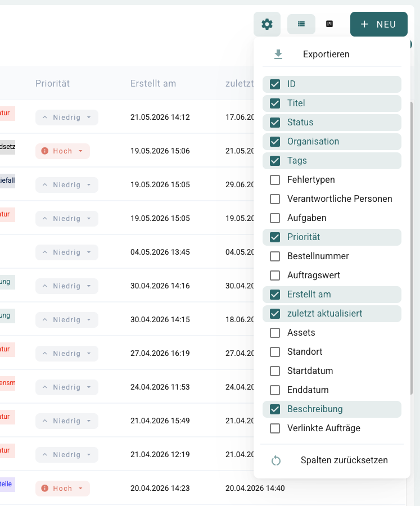The height and width of the screenshot is (506, 420).
Task: Tick the Verlinkte Aufträge checkbox
Action: coord(275,428)
